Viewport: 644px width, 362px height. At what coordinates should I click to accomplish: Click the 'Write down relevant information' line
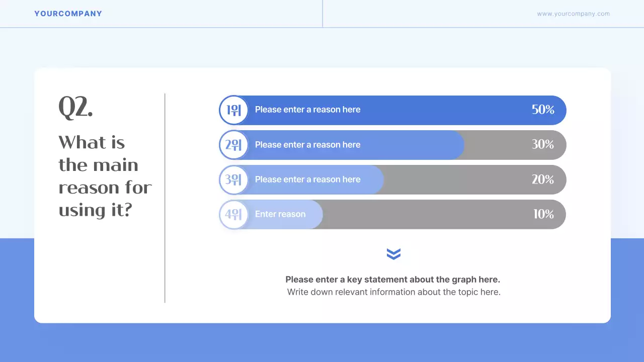393,292
